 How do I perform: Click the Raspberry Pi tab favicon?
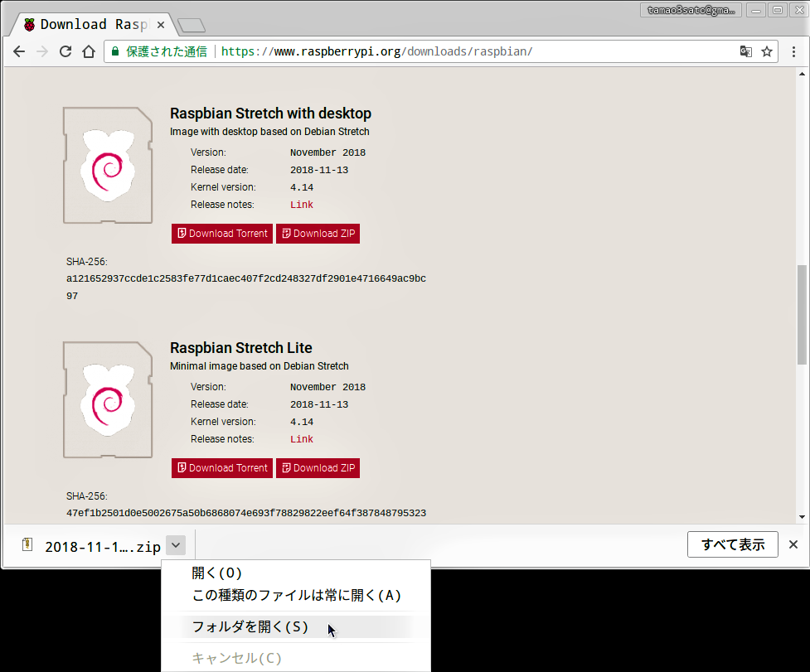pos(30,25)
